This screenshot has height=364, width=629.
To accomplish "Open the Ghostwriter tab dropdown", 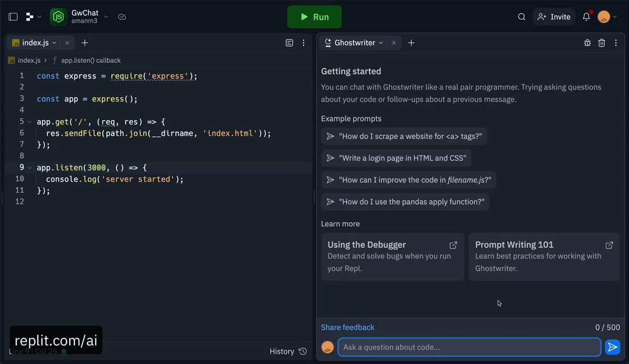I will [x=381, y=42].
